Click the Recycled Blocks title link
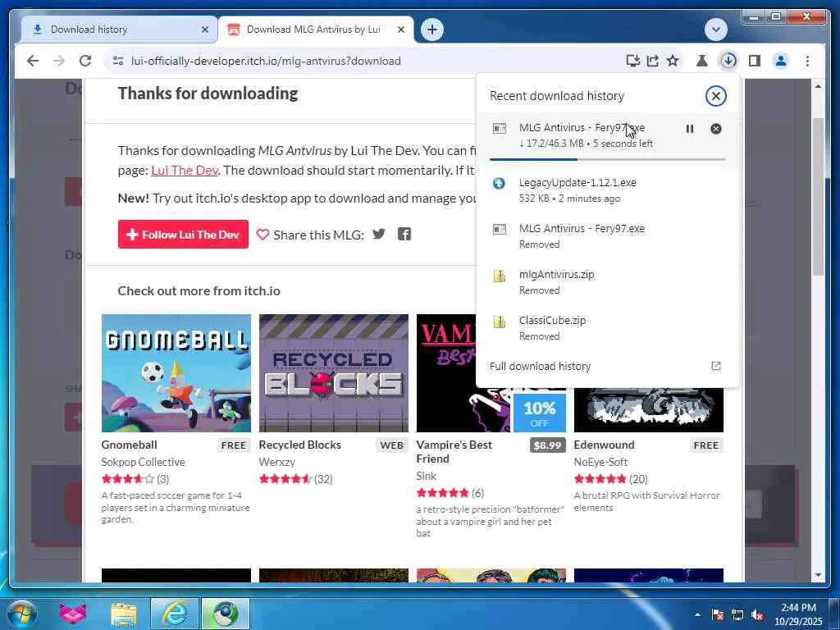Image resolution: width=840 pixels, height=630 pixels. 300,445
